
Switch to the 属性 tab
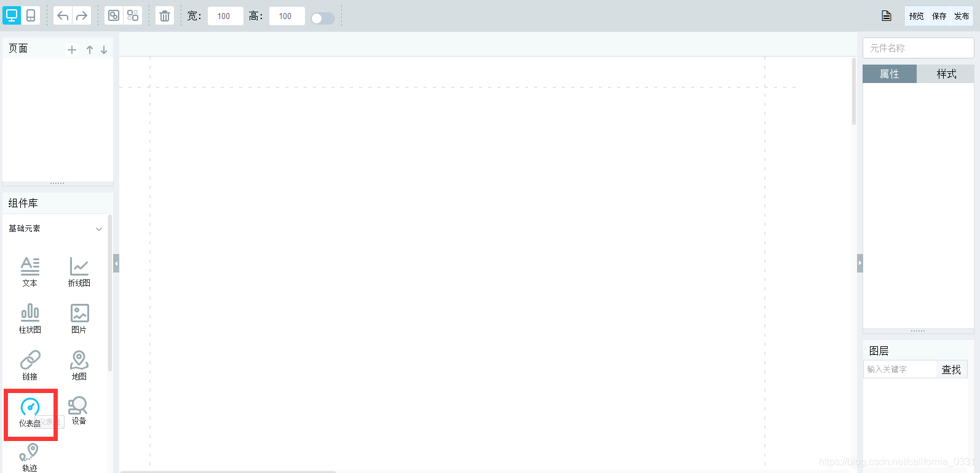[x=890, y=74]
